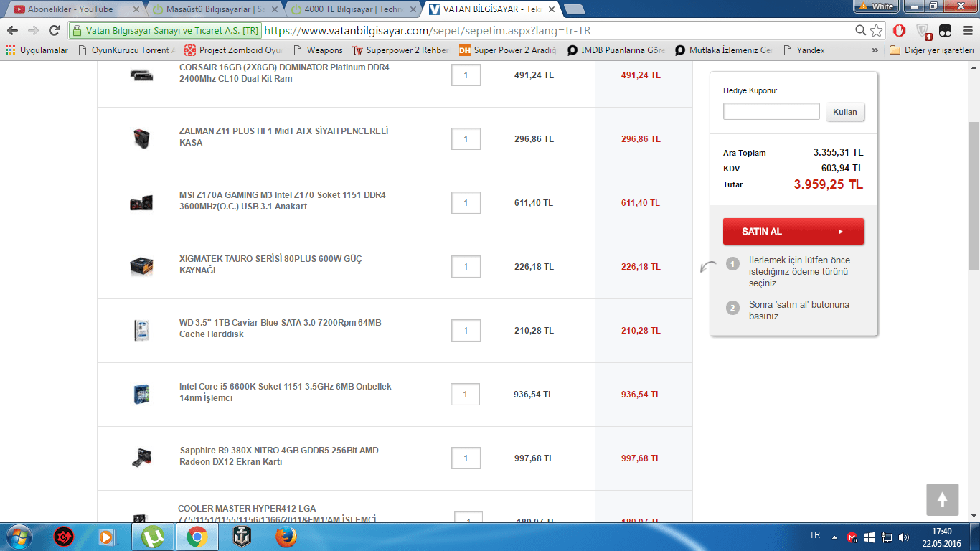980x551 pixels.
Task: Reload the current page
Action: pyautogui.click(x=54, y=31)
